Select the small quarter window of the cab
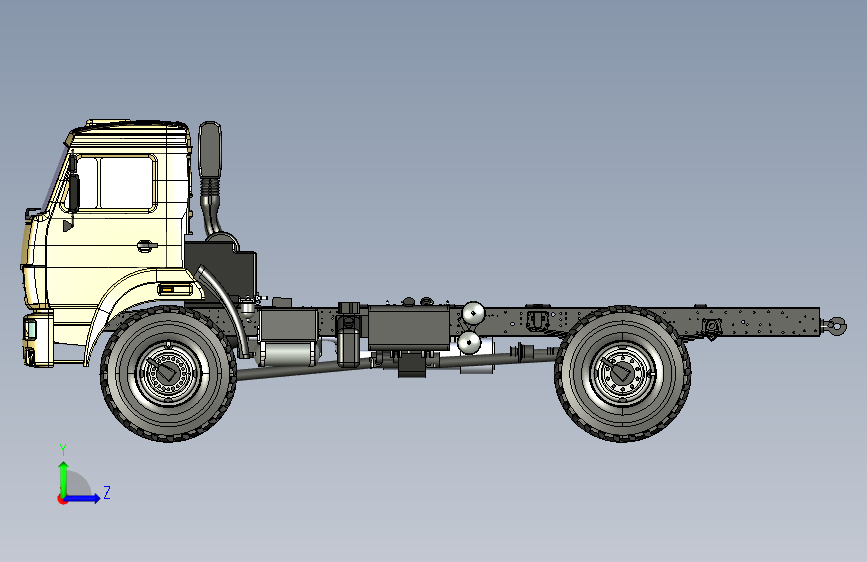 [87, 183]
